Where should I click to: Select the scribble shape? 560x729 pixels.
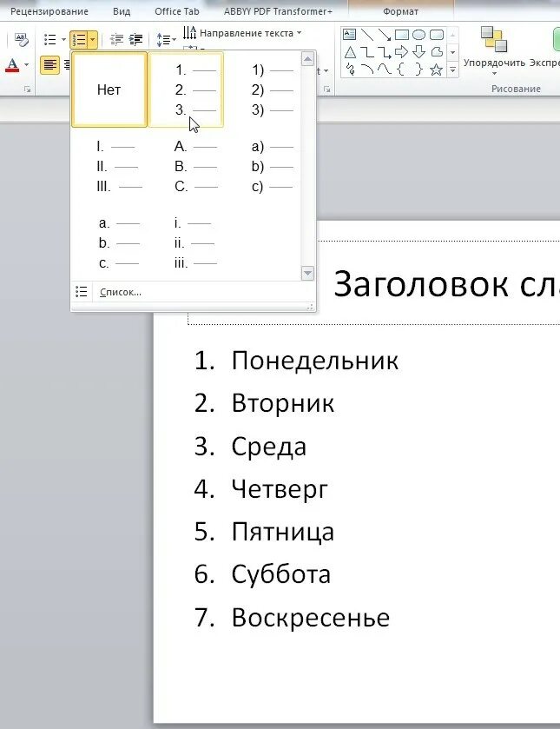(351, 70)
